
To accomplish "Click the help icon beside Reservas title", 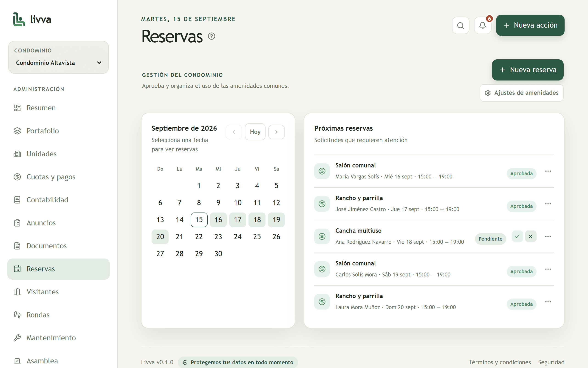I will pyautogui.click(x=211, y=36).
